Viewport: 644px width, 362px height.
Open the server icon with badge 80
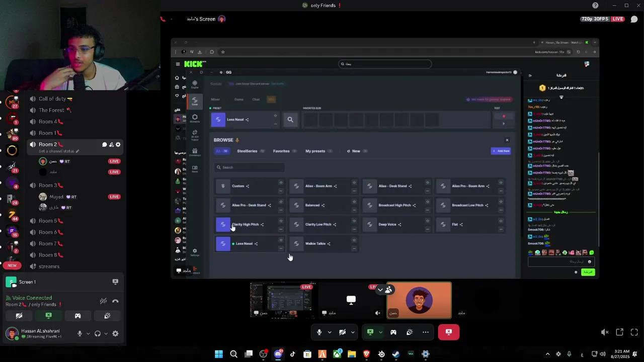[x=12, y=134]
